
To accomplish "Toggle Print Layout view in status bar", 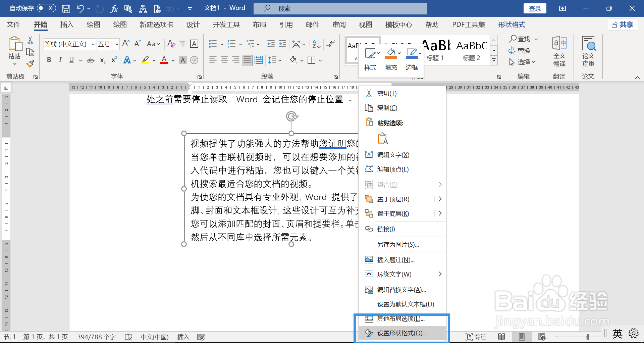I will 522,337.
